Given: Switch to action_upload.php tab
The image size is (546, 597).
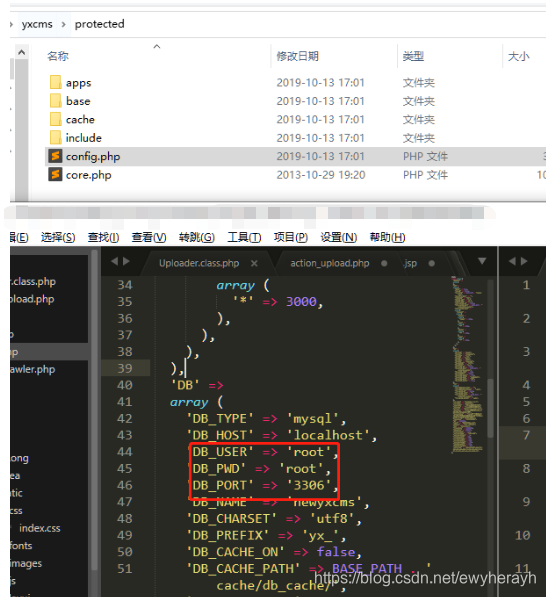Looking at the screenshot, I should tap(330, 263).
